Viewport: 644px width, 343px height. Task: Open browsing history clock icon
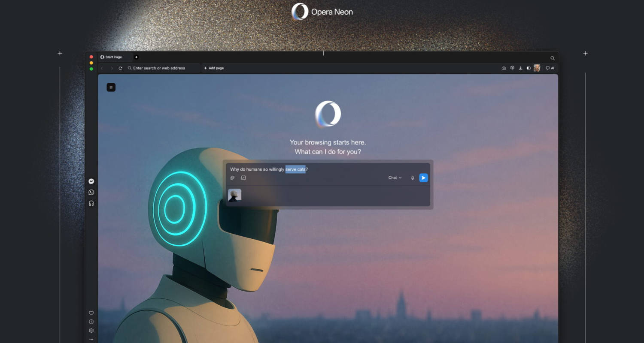coord(91,322)
